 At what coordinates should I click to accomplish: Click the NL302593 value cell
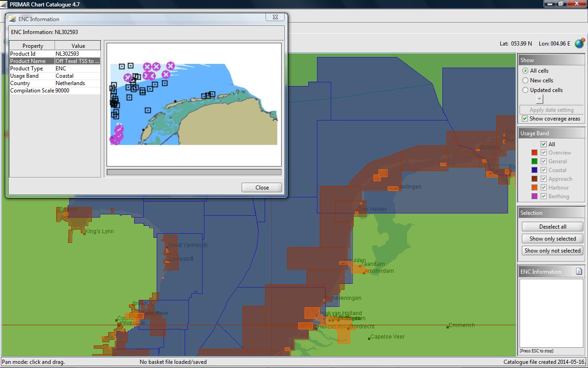click(78, 54)
